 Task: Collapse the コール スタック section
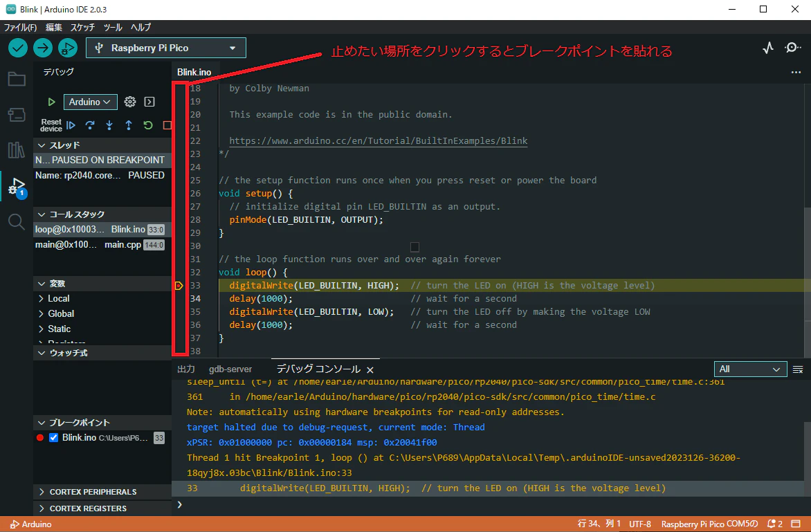pyautogui.click(x=102, y=214)
